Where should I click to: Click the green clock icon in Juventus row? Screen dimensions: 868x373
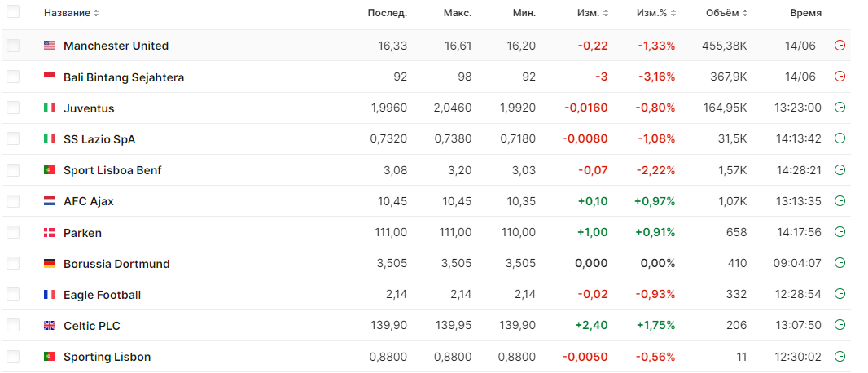coord(840,108)
